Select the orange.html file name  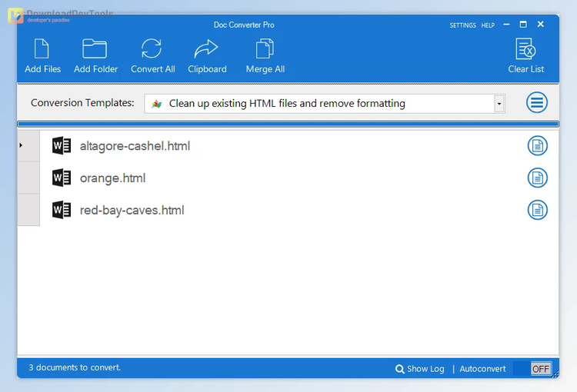(x=112, y=178)
